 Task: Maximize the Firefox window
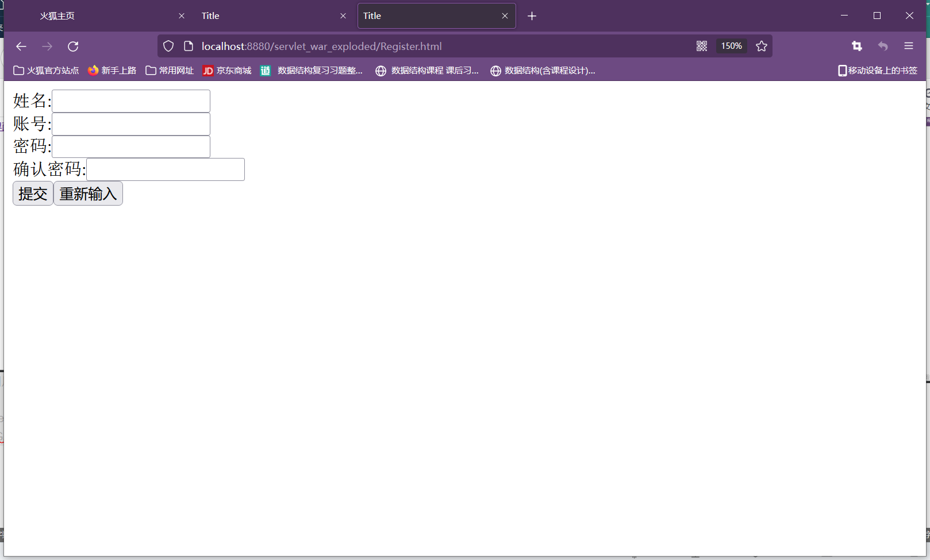pyautogui.click(x=877, y=16)
